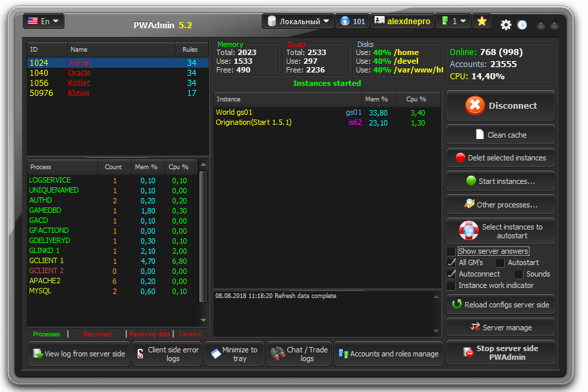Click the process list scrollbar thumb
Image resolution: width=588 pixels, height=392 pixels.
tap(203, 236)
